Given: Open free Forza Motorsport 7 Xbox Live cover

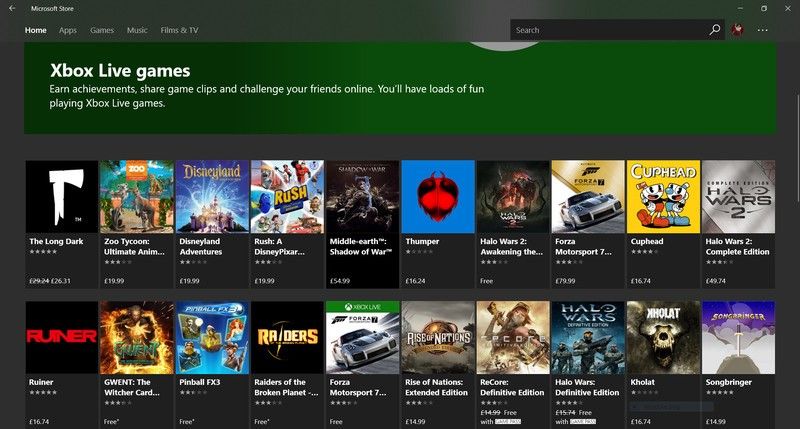Looking at the screenshot, I should point(363,338).
